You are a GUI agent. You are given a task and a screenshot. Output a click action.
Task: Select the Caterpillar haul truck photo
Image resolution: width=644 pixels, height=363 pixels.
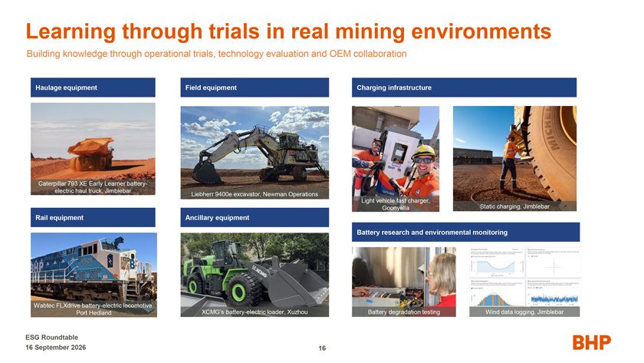click(93, 149)
